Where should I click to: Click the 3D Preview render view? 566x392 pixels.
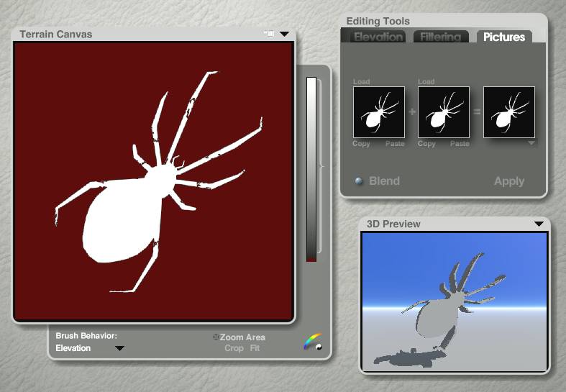click(x=455, y=302)
